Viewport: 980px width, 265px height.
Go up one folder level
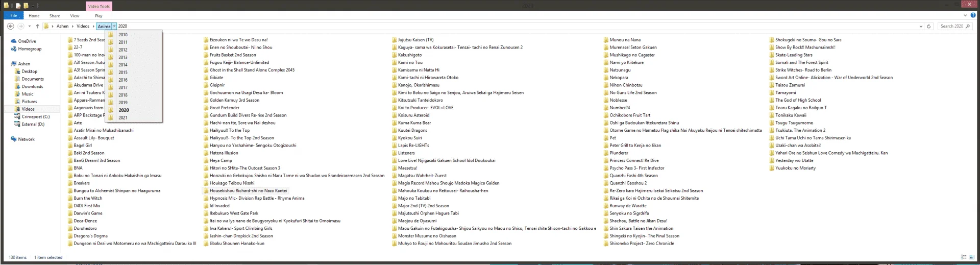[37, 26]
